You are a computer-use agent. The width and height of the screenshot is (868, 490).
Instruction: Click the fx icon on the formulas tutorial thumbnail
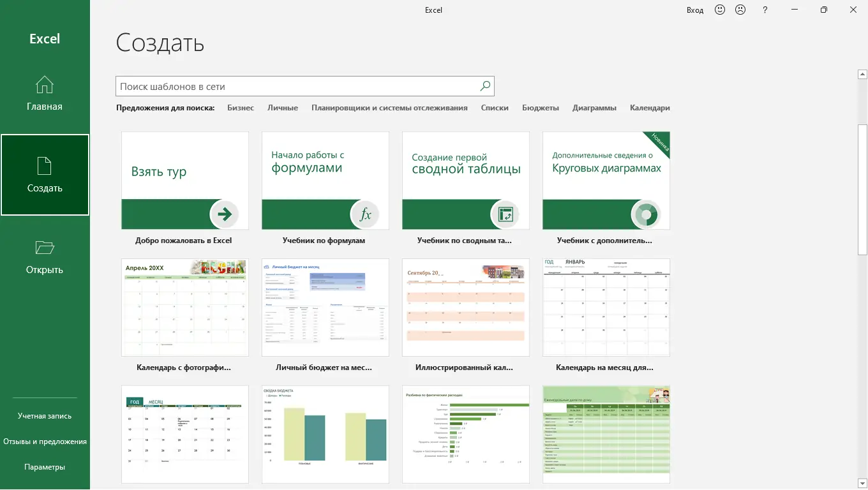[364, 214]
